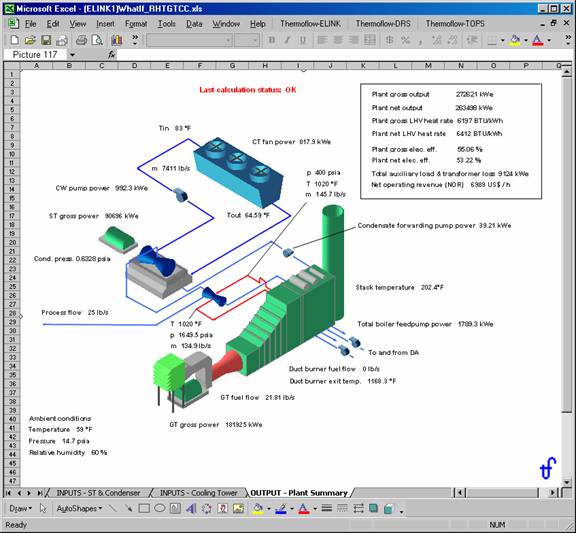
Task: Open a file with the Open folder icon
Action: tap(30, 40)
